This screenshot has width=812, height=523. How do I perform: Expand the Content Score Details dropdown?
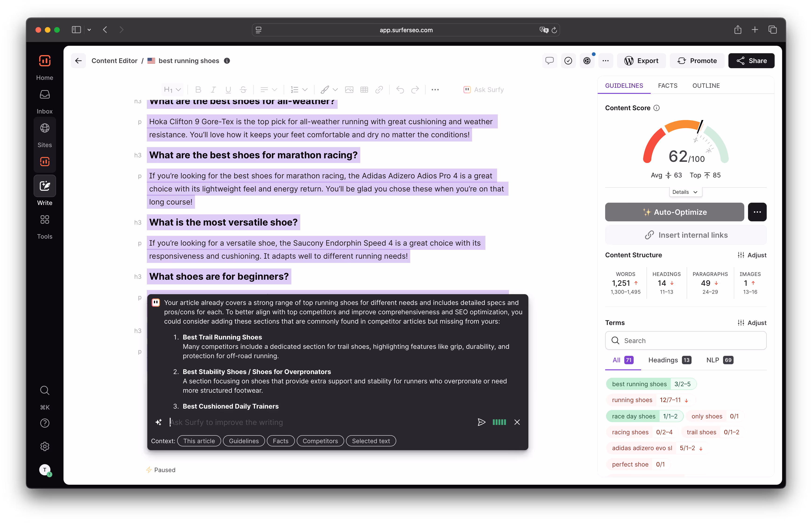tap(685, 192)
